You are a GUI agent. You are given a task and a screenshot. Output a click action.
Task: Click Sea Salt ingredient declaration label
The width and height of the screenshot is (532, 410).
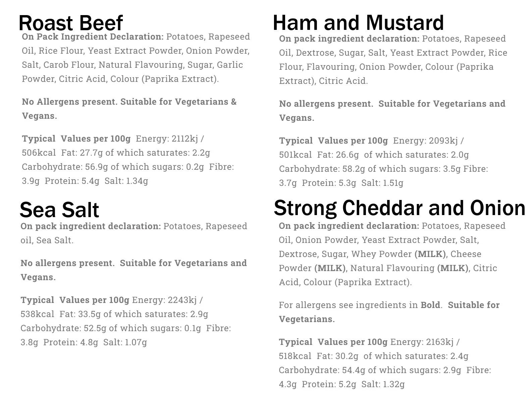pos(91,226)
